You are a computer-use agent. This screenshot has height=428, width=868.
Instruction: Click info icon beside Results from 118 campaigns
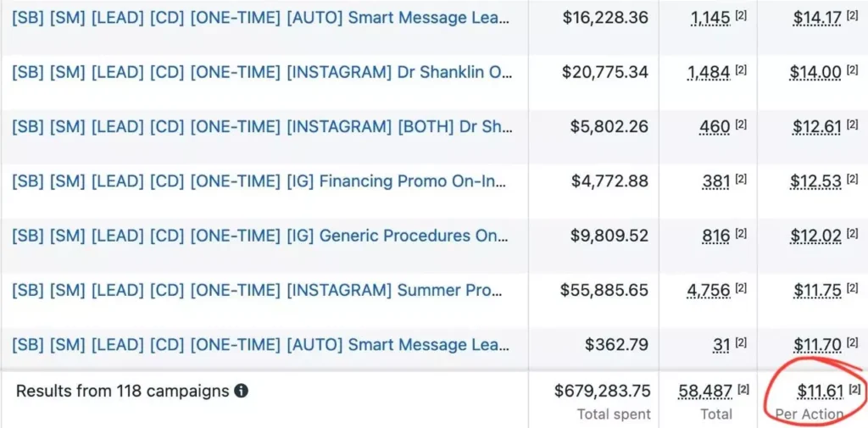coord(242,392)
